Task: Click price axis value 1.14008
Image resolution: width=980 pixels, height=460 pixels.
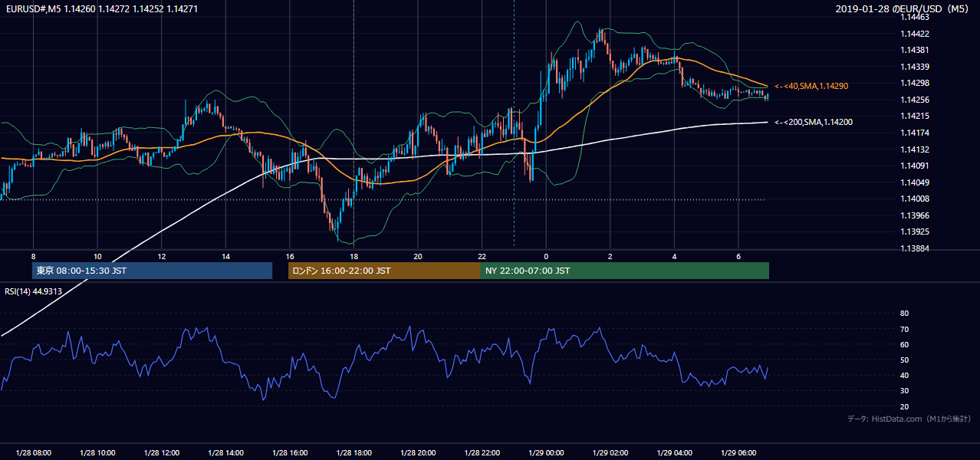Action: (x=914, y=199)
